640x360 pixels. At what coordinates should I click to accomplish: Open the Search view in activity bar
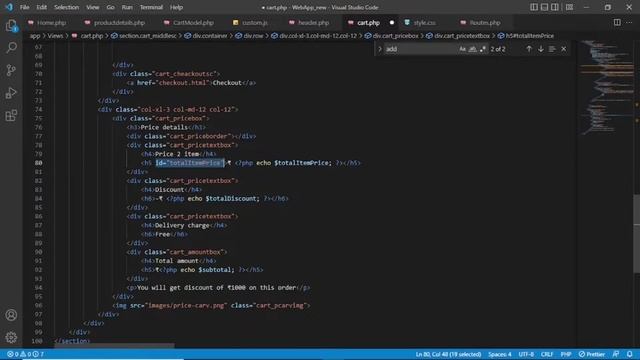point(11,48)
